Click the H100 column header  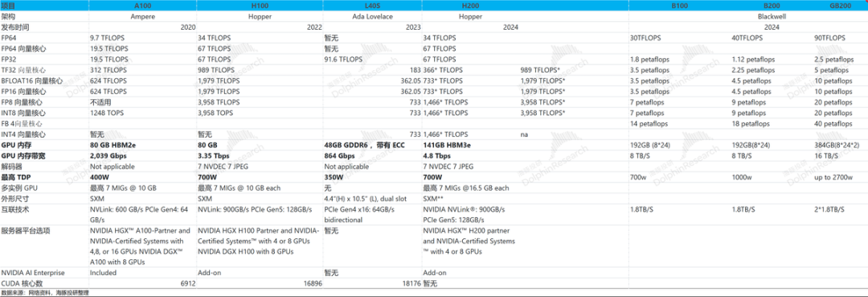coord(260,6)
